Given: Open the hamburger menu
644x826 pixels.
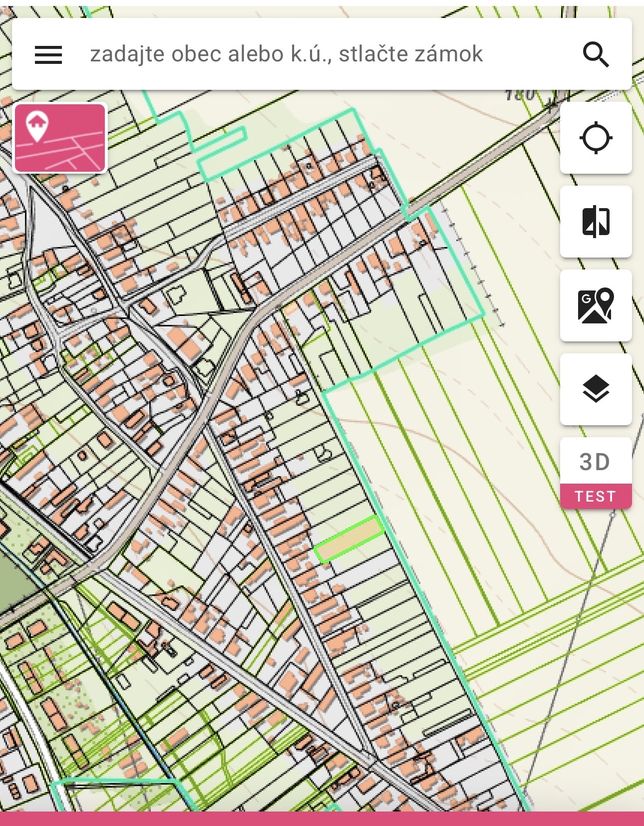Looking at the screenshot, I should tap(48, 54).
